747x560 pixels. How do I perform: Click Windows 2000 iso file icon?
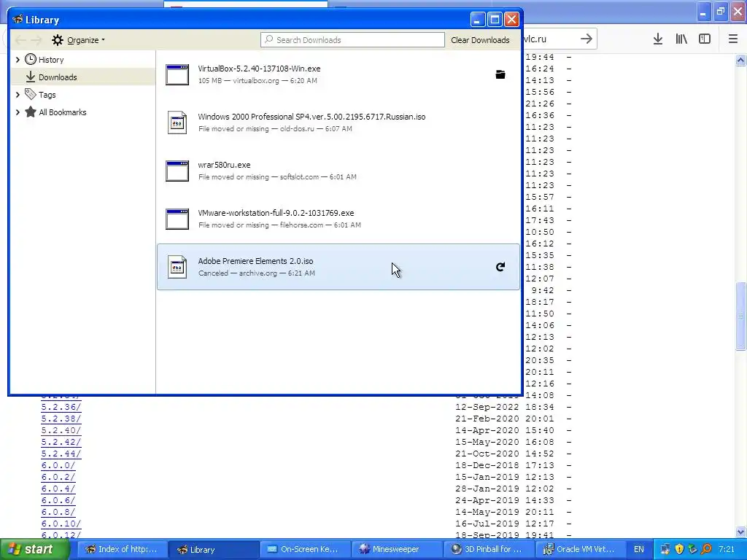coord(177,122)
